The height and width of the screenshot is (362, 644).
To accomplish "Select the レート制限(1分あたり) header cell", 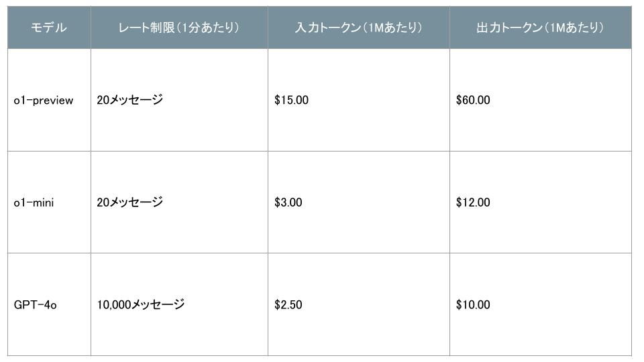I will (179, 27).
